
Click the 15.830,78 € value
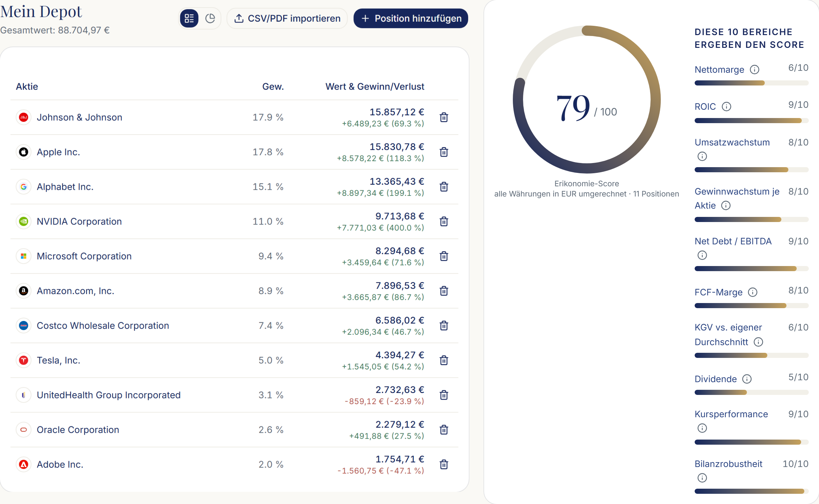pyautogui.click(x=397, y=147)
